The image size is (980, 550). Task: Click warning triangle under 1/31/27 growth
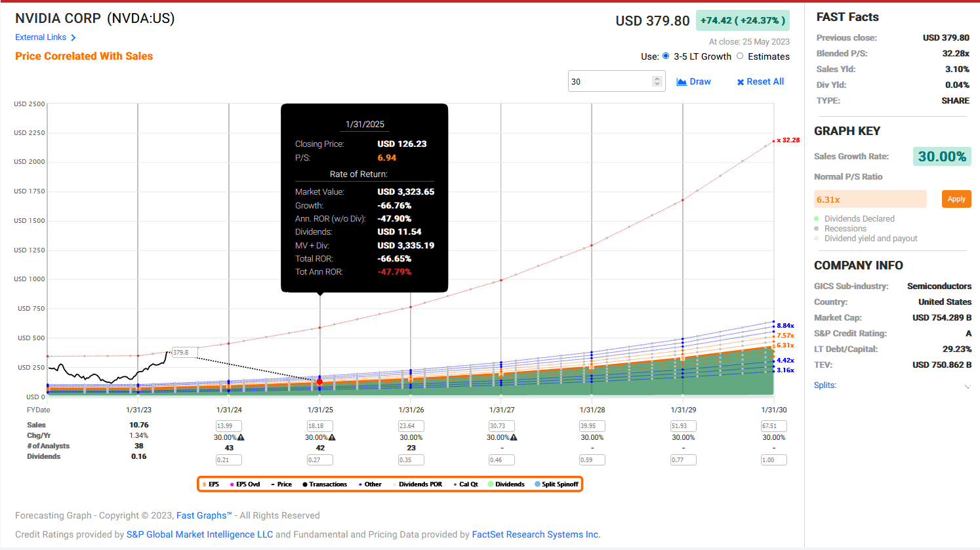[514, 437]
